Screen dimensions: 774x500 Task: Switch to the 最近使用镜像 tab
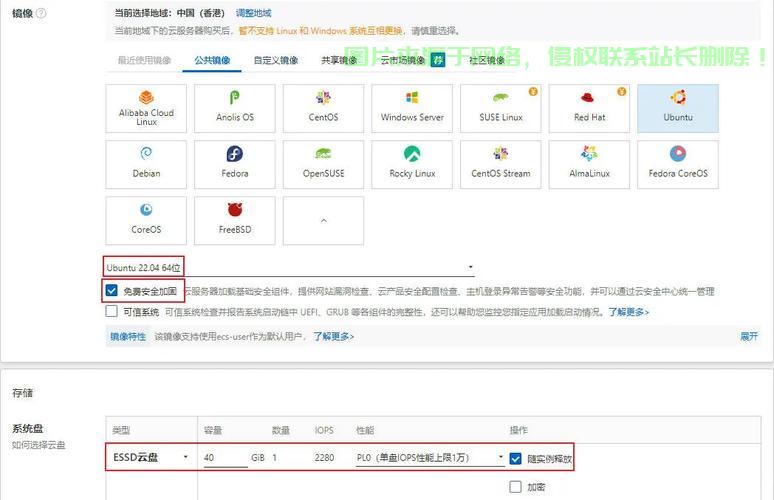144,60
